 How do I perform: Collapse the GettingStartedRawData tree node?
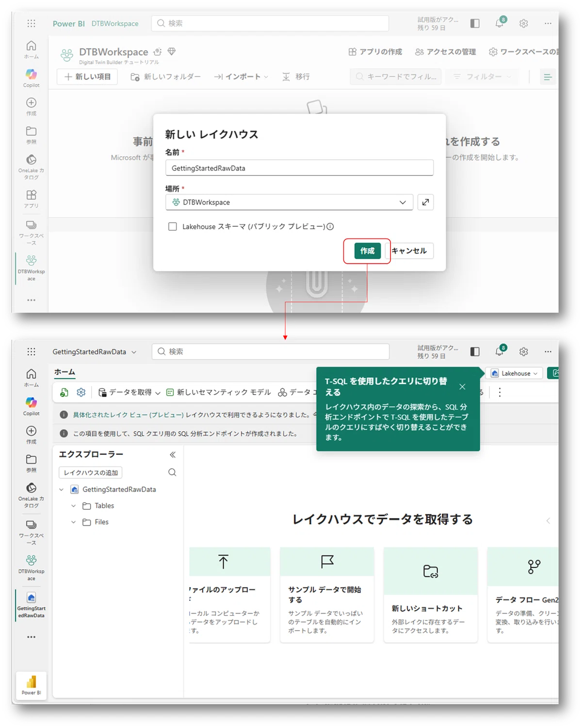tap(62, 490)
